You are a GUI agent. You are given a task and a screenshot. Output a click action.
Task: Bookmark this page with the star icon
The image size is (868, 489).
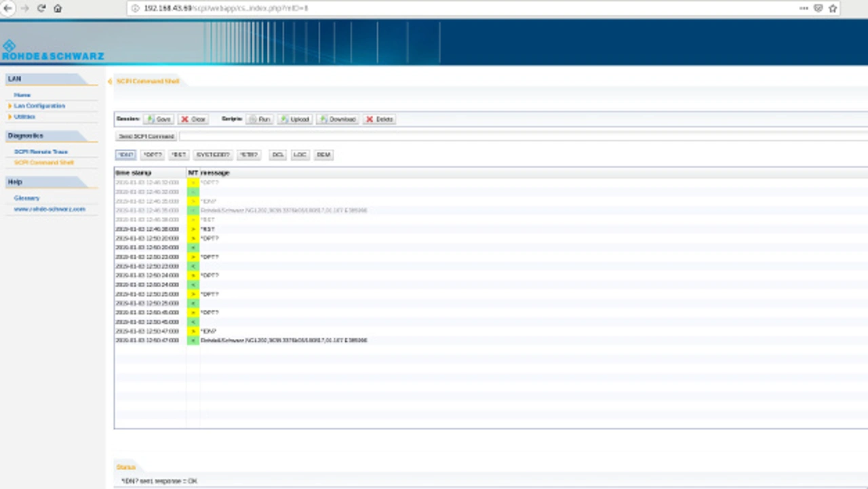point(833,8)
